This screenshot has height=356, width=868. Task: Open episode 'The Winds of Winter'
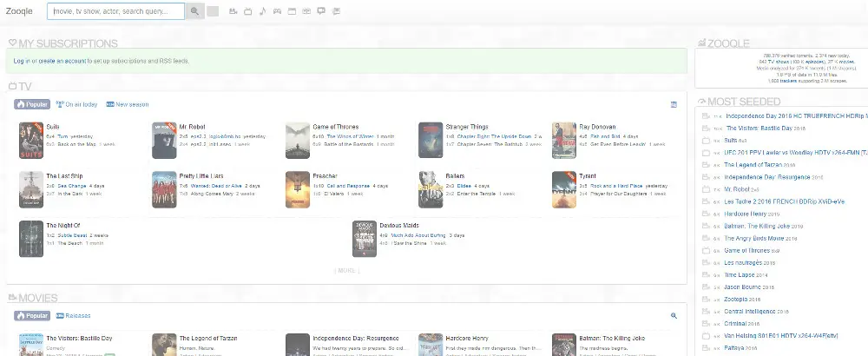coord(351,136)
